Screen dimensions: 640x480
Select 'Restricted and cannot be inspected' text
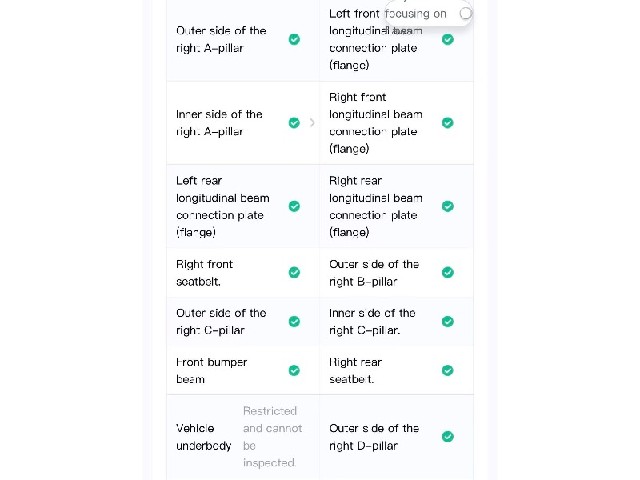(x=273, y=437)
